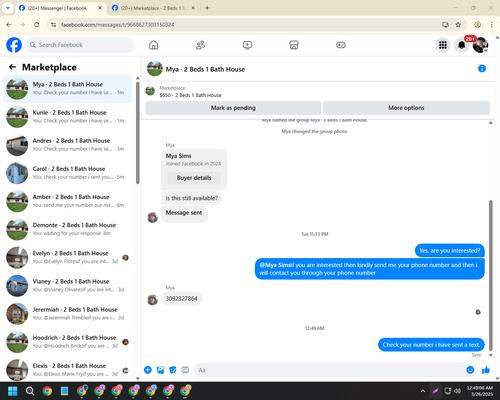The height and width of the screenshot is (400, 500).
Task: Attach a photo using the image icon
Action: (x=160, y=370)
